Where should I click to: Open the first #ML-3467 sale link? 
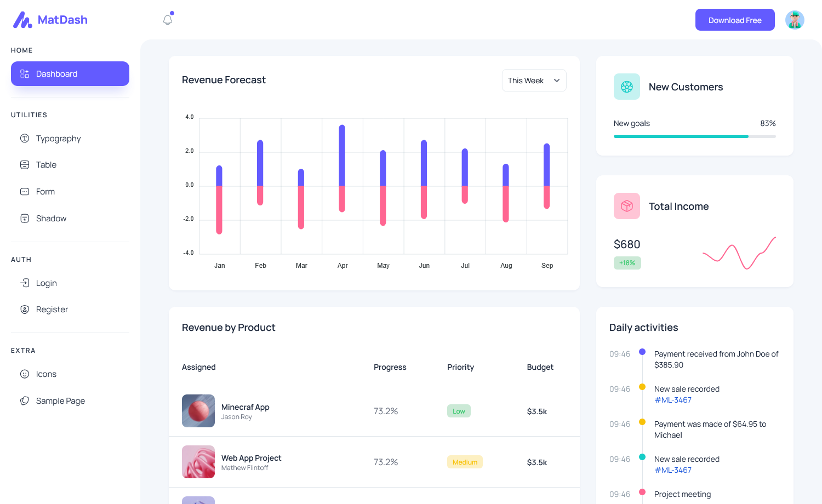click(x=673, y=400)
